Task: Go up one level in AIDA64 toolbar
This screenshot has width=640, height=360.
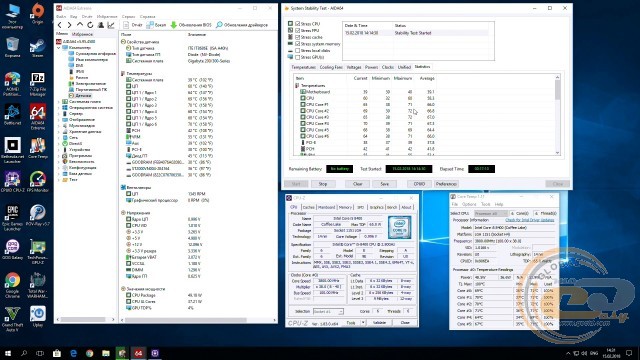Action: click(x=80, y=25)
